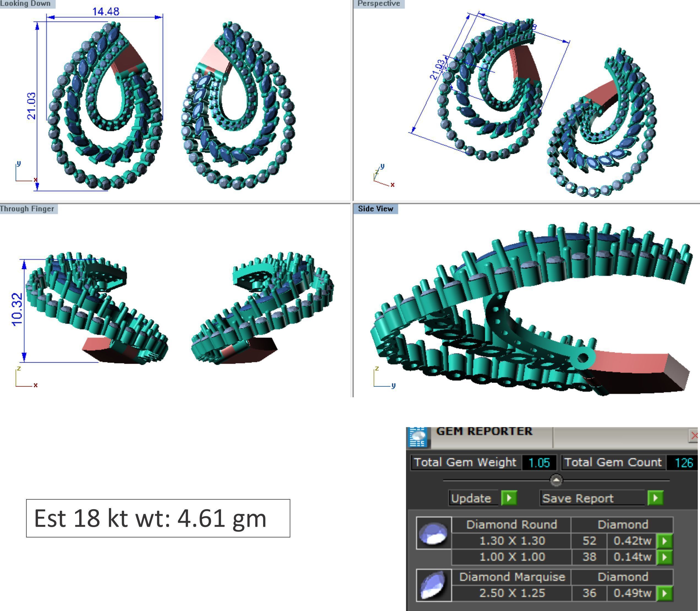This screenshot has width=700, height=611.
Task: Click the Est 18 kt wt text box
Action: (158, 518)
